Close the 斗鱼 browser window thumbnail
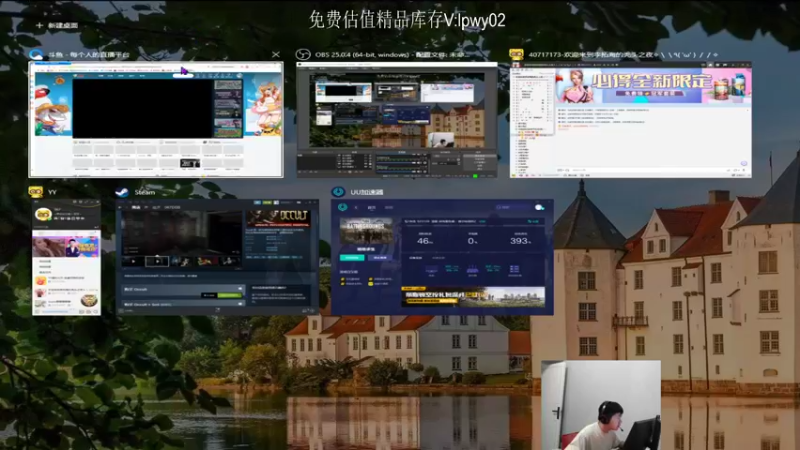The height and width of the screenshot is (450, 800). coord(276,54)
